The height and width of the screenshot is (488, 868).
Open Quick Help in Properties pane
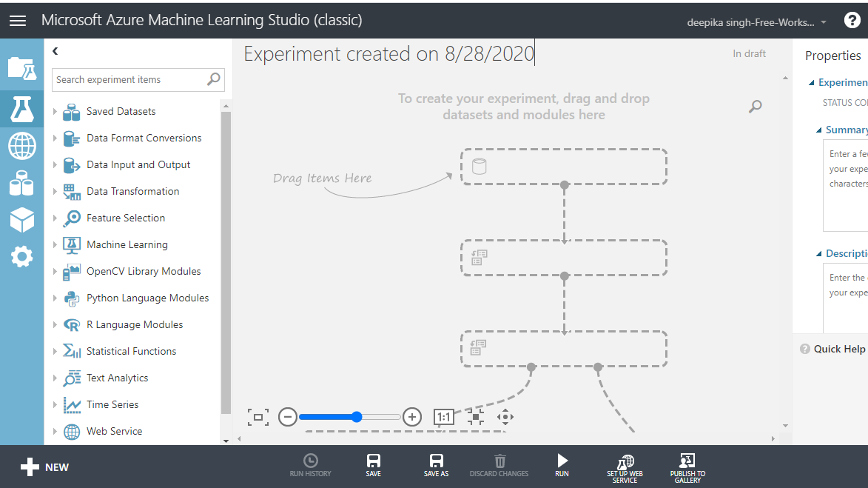[832, 349]
